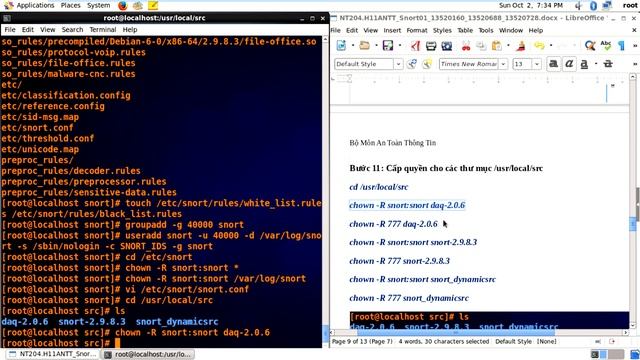Open LibreOffice Insert menu

[x=392, y=30]
